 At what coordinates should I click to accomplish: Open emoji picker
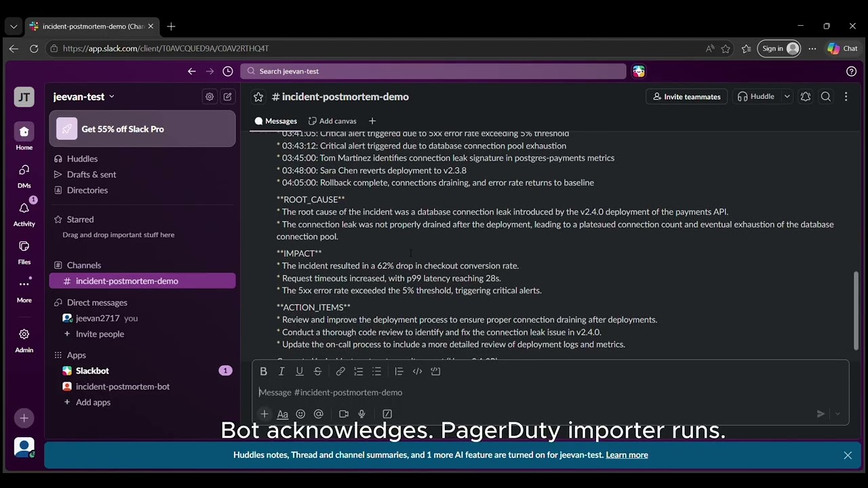click(300, 414)
